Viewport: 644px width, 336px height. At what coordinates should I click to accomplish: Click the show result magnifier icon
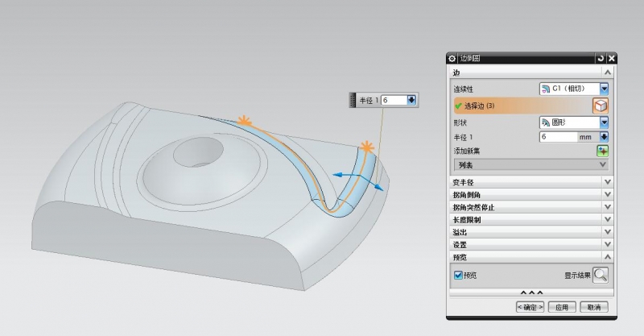[601, 276]
